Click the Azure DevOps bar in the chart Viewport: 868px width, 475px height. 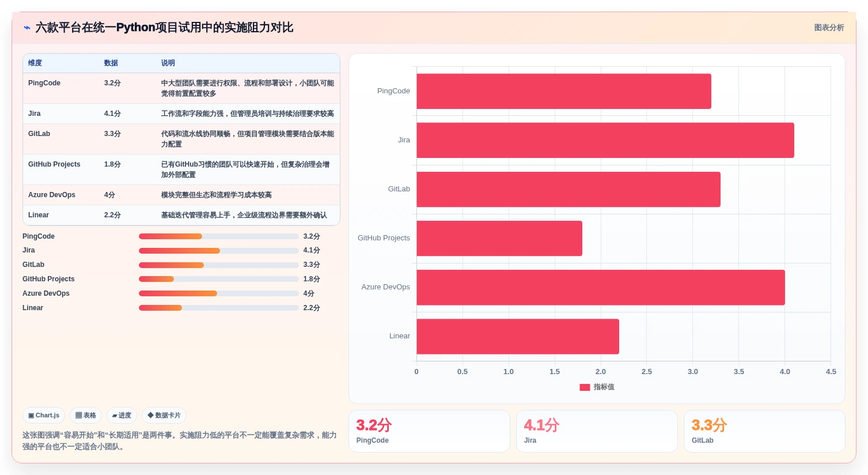point(601,287)
